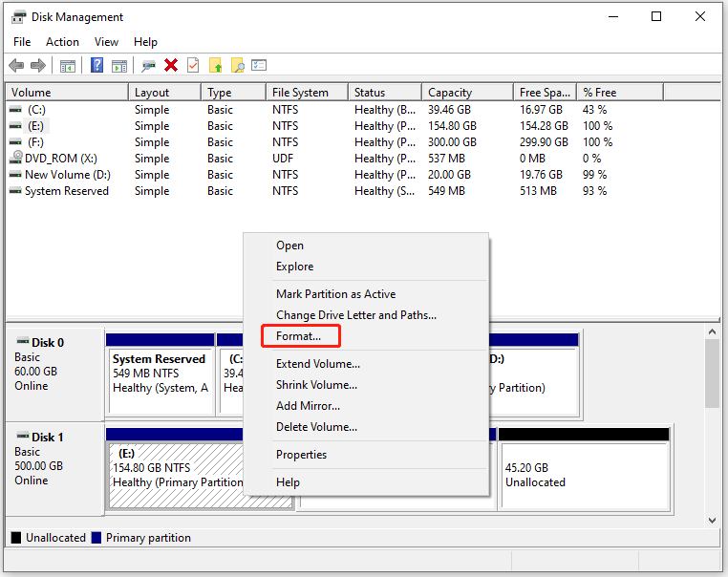Sort by the Free Space column header
Image resolution: width=728 pixels, height=577 pixels.
pyautogui.click(x=546, y=93)
